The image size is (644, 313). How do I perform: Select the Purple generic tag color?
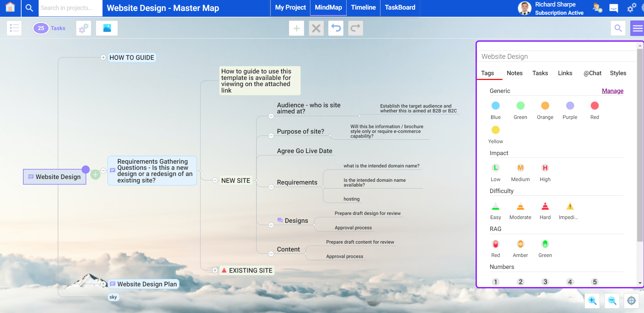[x=570, y=106]
